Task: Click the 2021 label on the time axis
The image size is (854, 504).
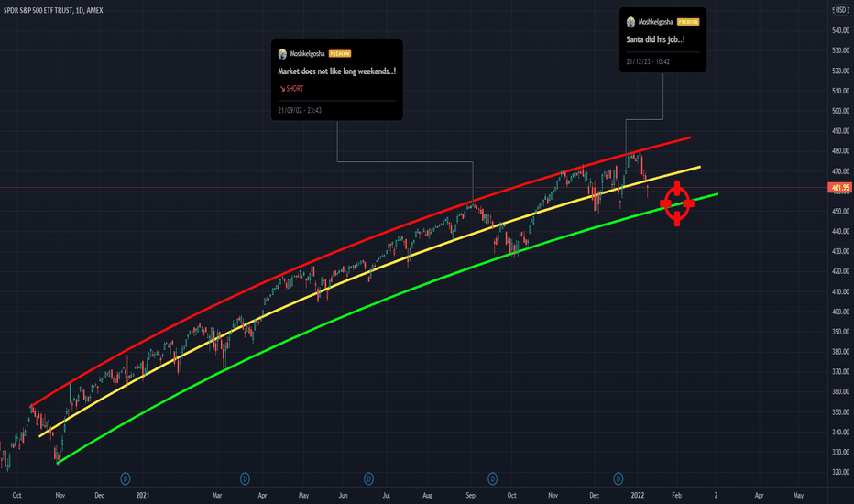Action: (x=143, y=495)
